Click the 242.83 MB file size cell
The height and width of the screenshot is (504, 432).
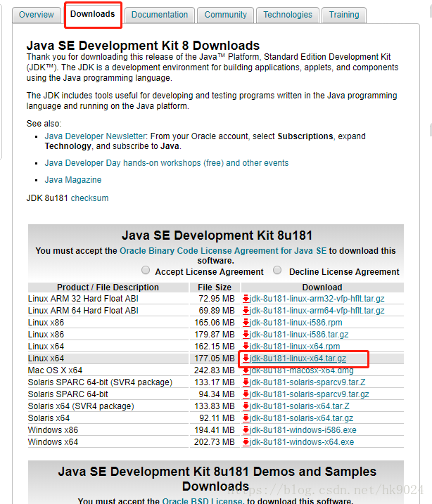pos(215,370)
